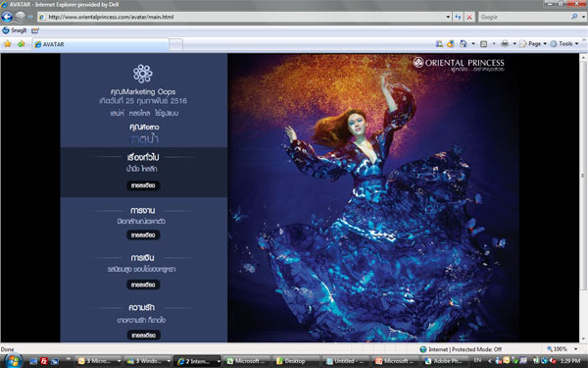The image size is (588, 368).
Task: Open the 3 Windo... taskbar group
Action: click(x=148, y=361)
